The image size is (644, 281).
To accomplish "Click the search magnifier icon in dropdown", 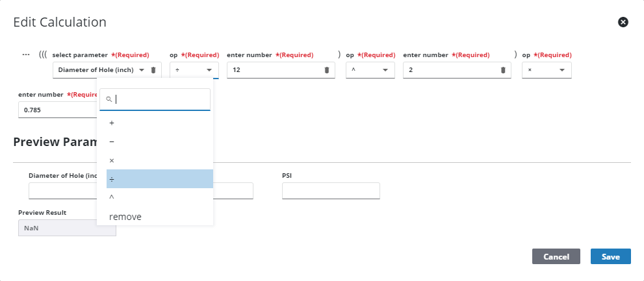I will [109, 99].
